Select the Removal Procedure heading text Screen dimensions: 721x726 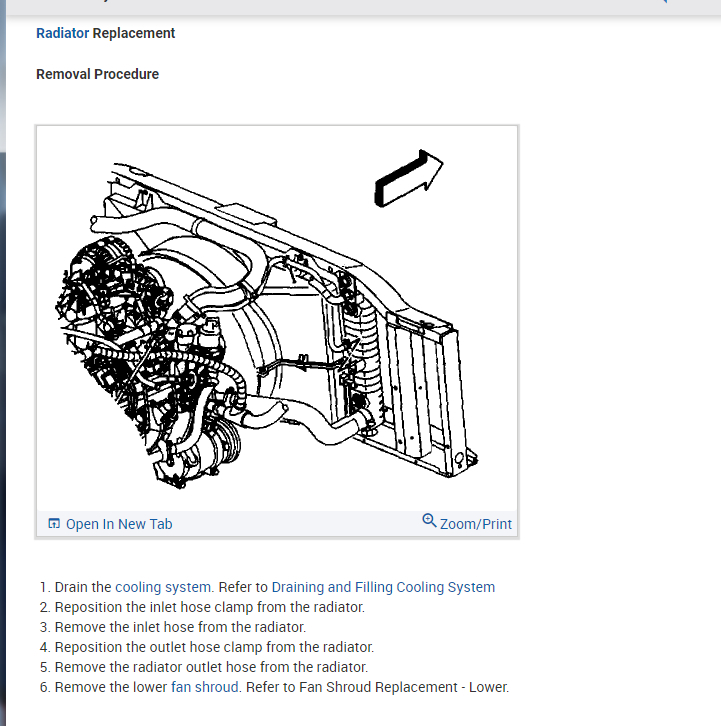pos(98,74)
